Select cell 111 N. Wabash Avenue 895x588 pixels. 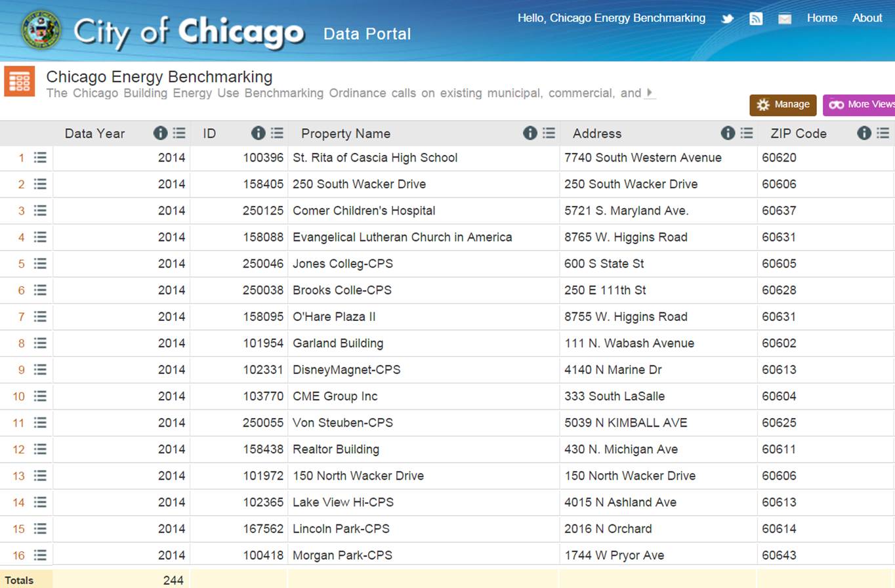(629, 343)
